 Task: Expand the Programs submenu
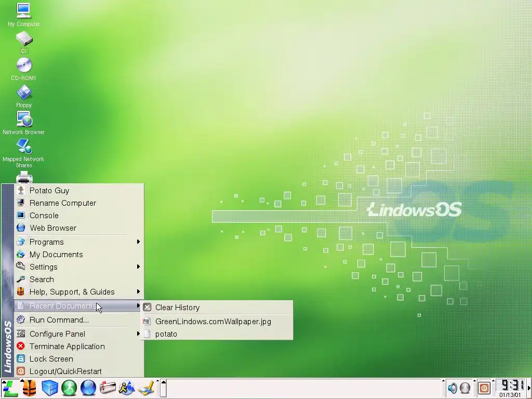coord(79,242)
